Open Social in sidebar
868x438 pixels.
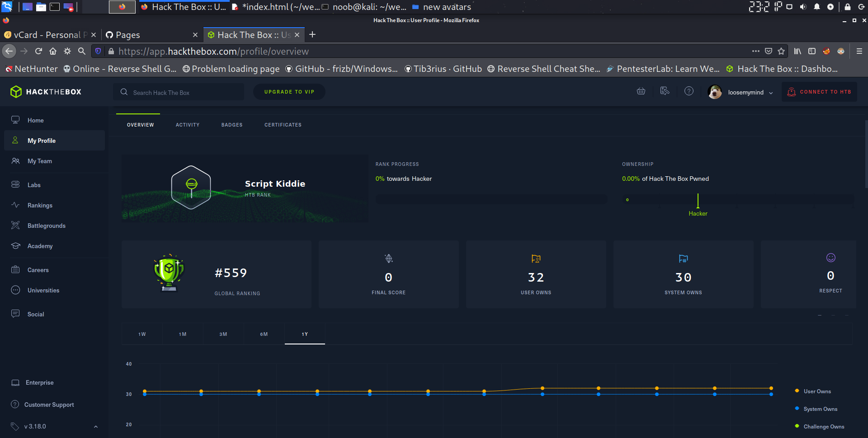(x=54, y=314)
